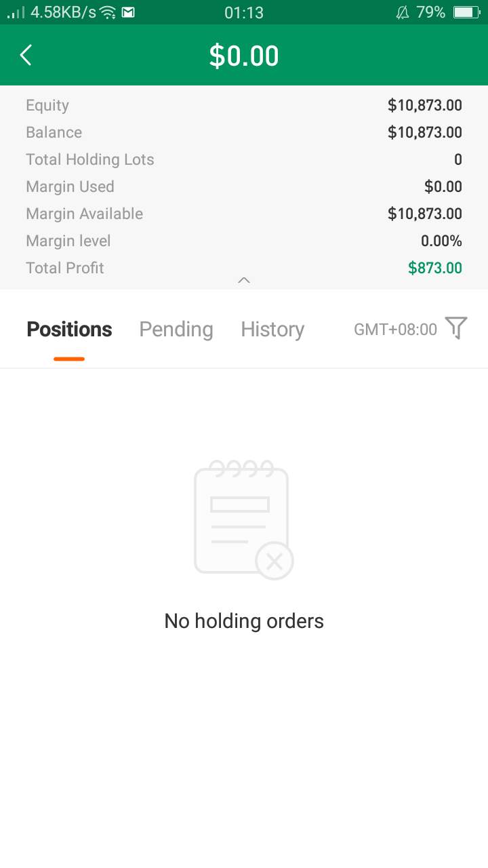Tap the battery indicator icon
This screenshot has width=488, height=868.
coord(466,12)
